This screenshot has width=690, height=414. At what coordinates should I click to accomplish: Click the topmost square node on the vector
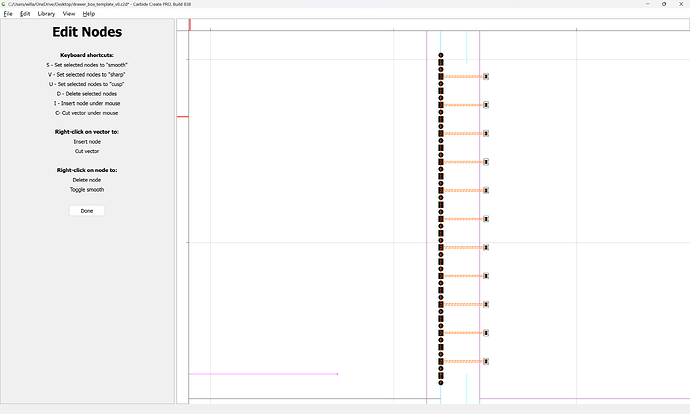tap(441, 63)
